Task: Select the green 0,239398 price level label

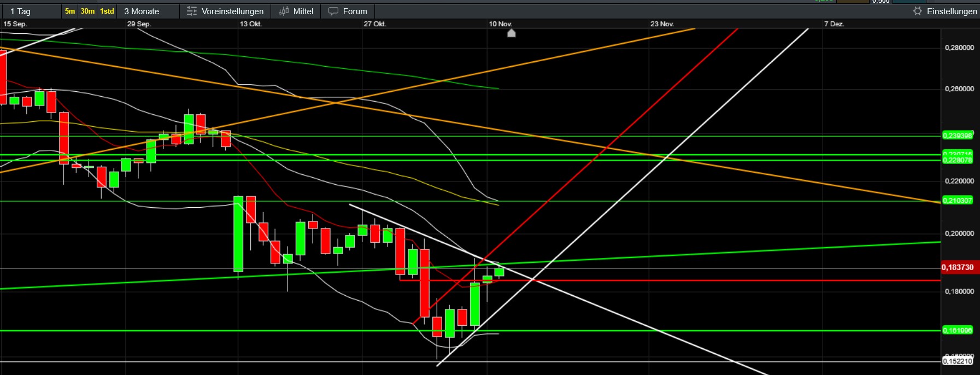Action: 957,136
